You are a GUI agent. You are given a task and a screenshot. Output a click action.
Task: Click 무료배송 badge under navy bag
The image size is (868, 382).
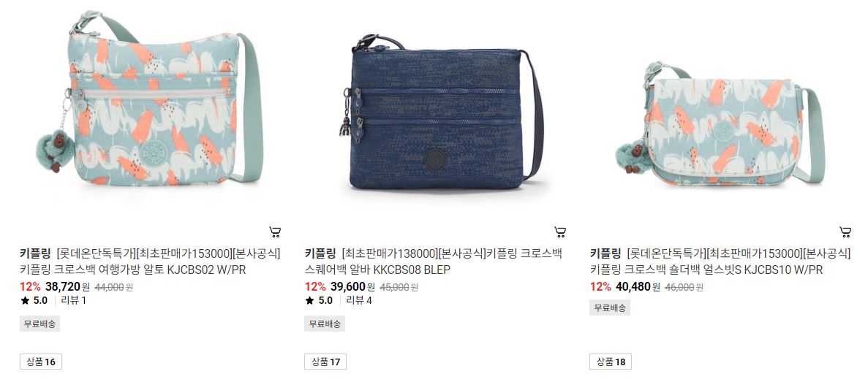(325, 324)
